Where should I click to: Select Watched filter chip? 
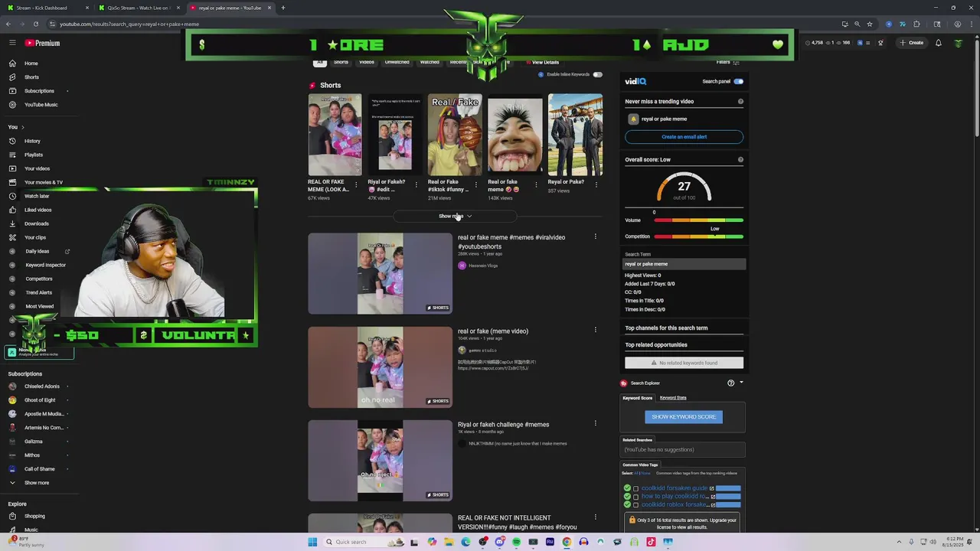click(x=430, y=62)
